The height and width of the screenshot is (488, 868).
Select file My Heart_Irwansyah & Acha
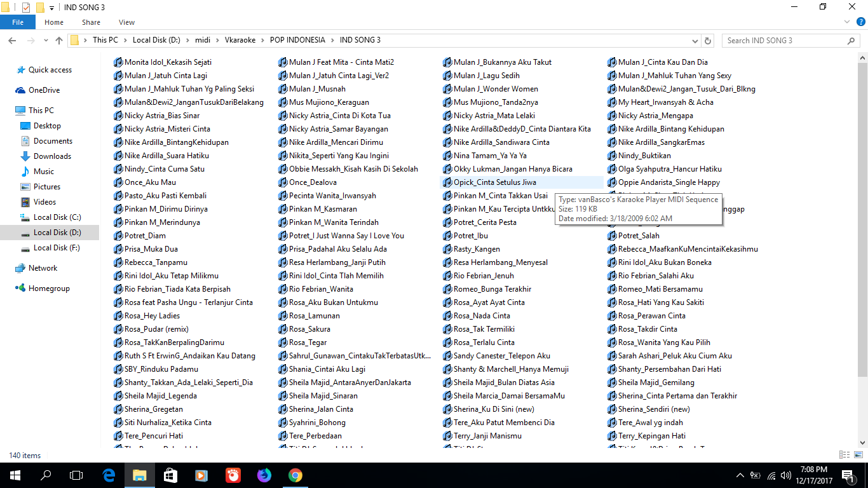(x=660, y=102)
